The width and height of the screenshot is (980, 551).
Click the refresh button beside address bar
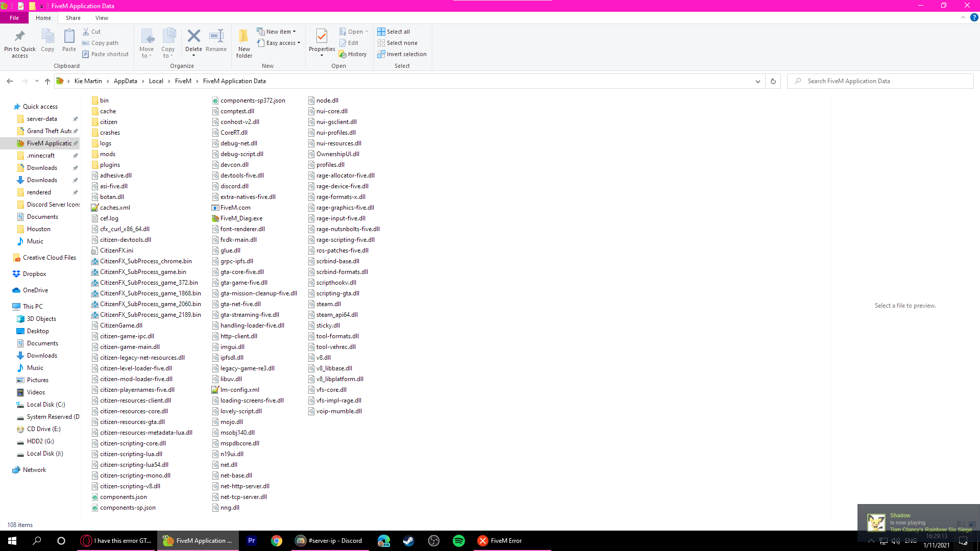pyautogui.click(x=773, y=81)
